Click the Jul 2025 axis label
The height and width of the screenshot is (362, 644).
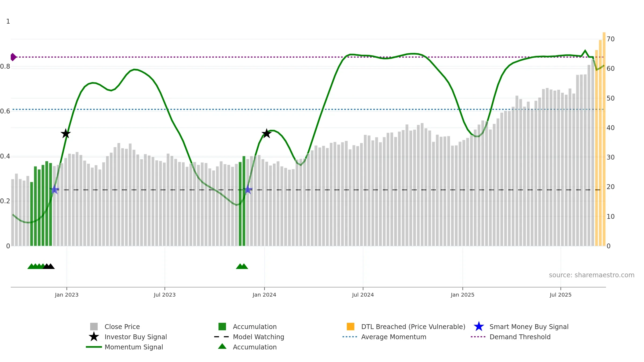pos(561,295)
